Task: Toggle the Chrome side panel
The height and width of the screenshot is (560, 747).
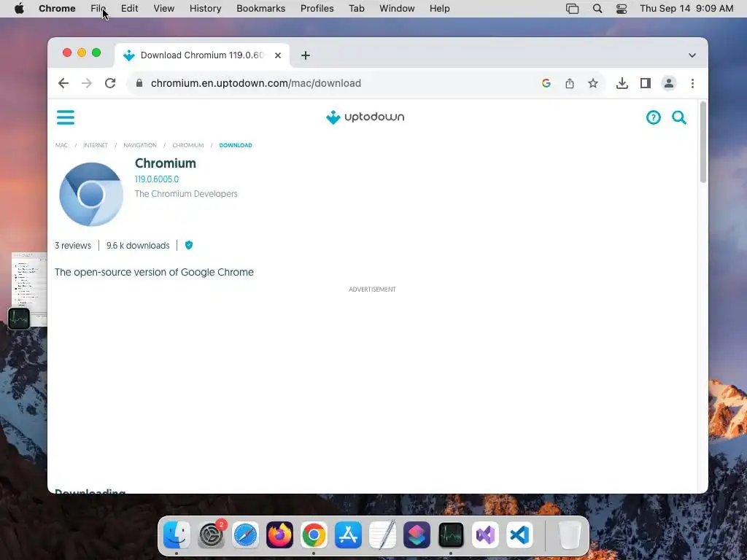Action: tap(645, 83)
